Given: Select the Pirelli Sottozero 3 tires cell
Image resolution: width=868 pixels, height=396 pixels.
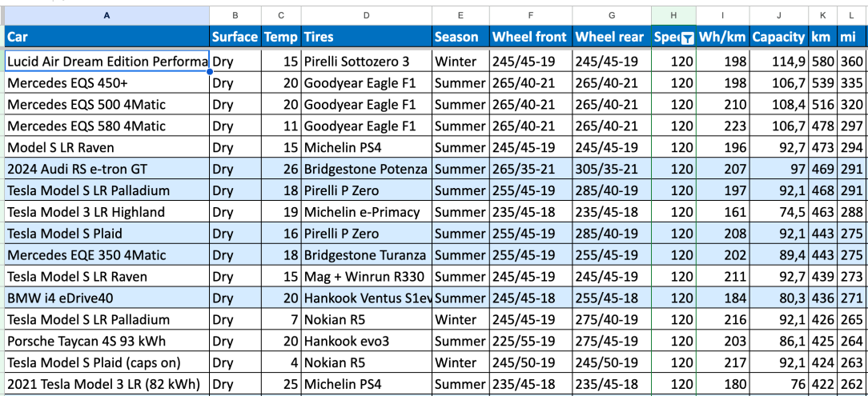Looking at the screenshot, I should 367,62.
